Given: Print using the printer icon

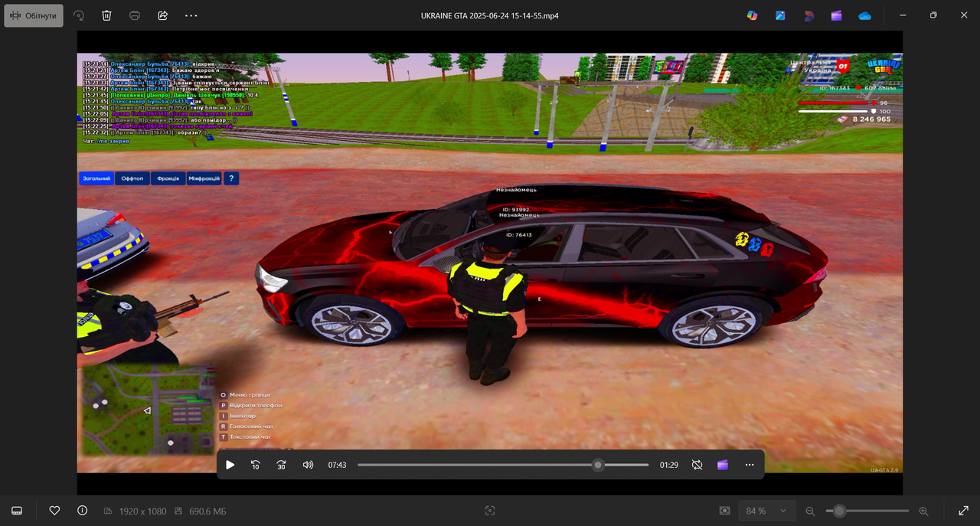Looking at the screenshot, I should pyautogui.click(x=135, y=15).
